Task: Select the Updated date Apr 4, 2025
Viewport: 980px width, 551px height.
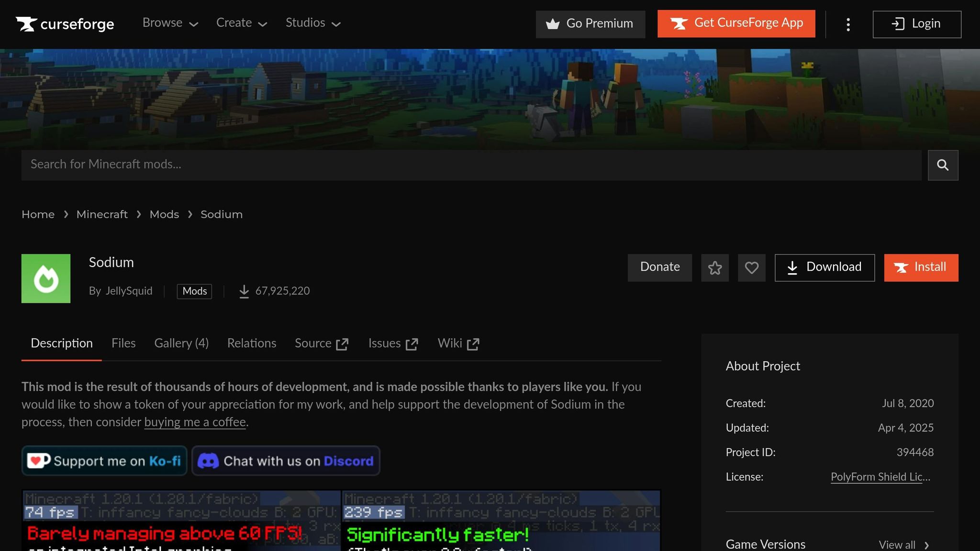Action: point(906,428)
